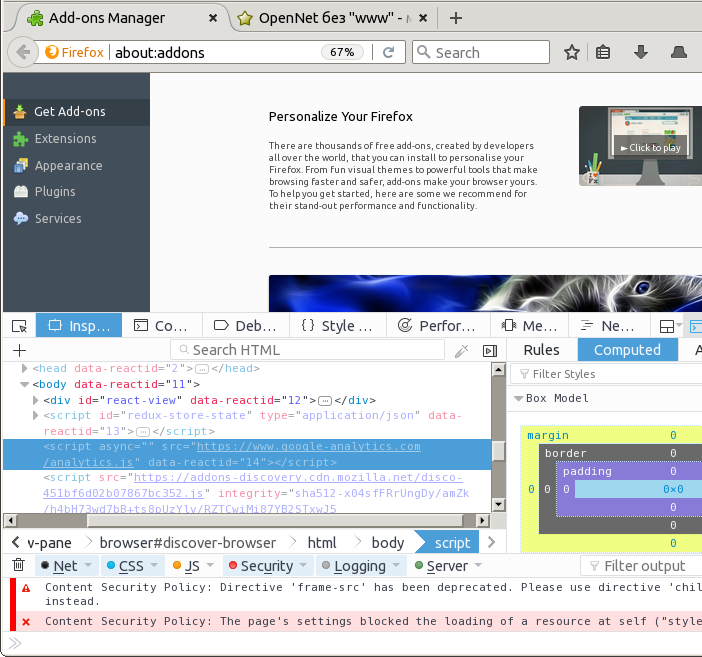702x657 pixels.
Task: Click the markup scrollbar down arrow
Action: pos(498,504)
